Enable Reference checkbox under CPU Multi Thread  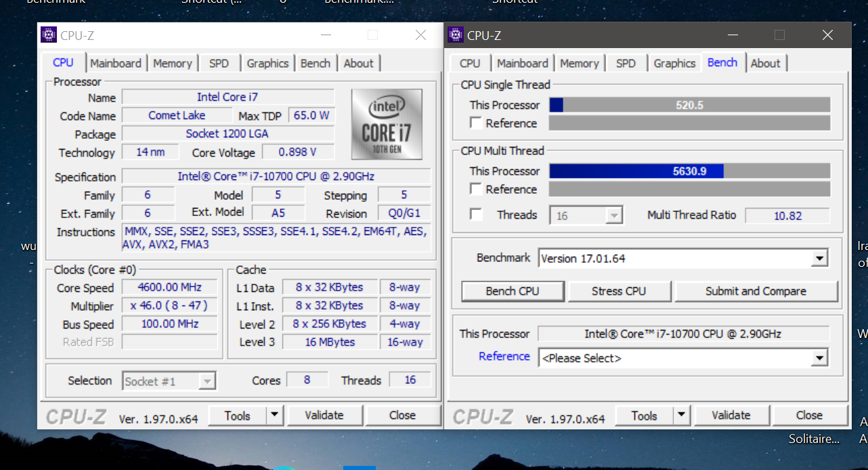tap(477, 190)
